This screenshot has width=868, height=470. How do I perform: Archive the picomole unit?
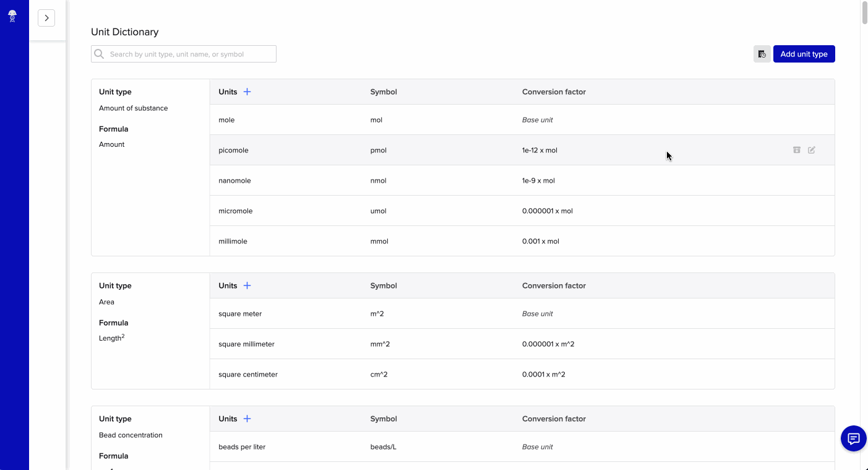(797, 150)
